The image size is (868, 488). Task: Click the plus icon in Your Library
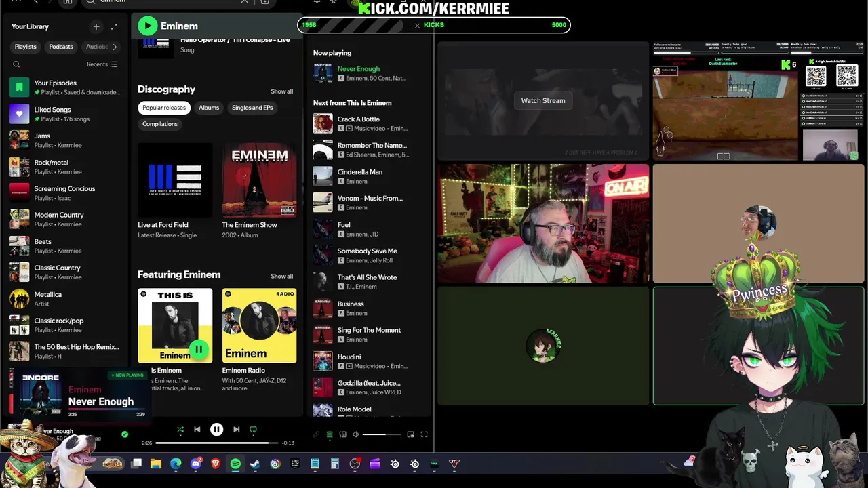[x=96, y=26]
